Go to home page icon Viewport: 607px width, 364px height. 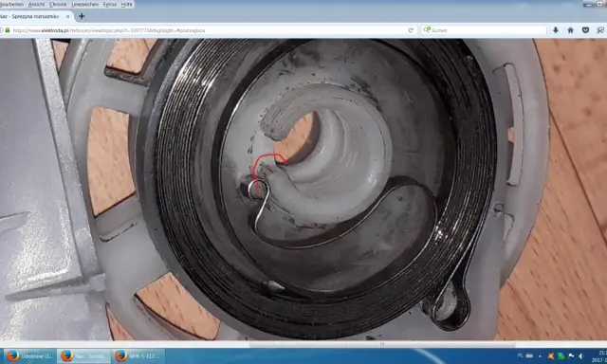pyautogui.click(x=570, y=30)
